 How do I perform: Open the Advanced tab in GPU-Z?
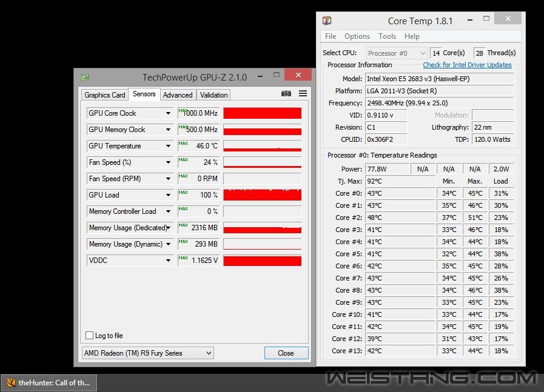pyautogui.click(x=178, y=95)
